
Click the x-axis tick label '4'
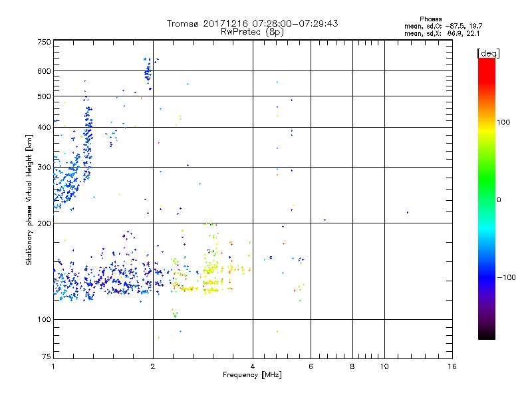[253, 366]
